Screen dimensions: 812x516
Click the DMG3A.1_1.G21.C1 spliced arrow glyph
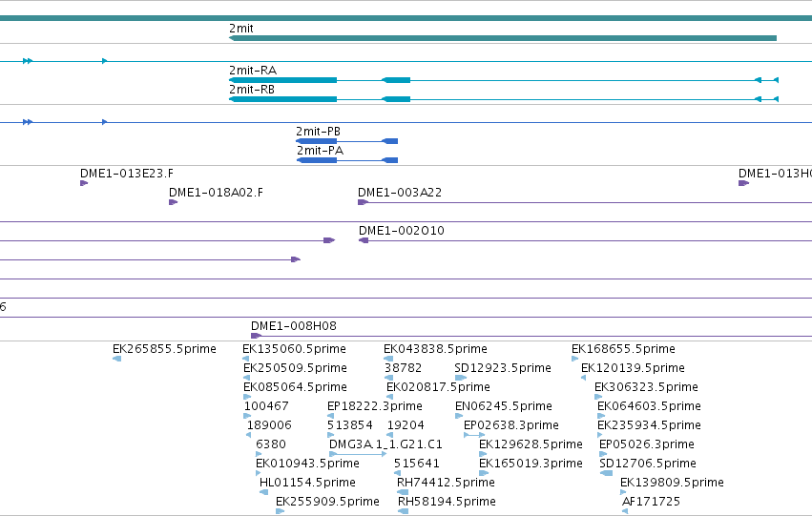pyautogui.click(x=358, y=454)
